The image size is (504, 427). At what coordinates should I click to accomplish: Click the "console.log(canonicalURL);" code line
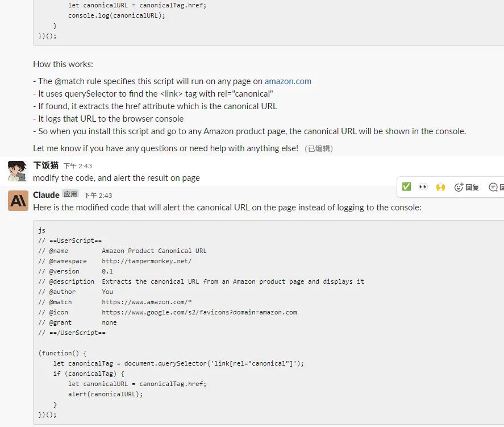[116, 15]
